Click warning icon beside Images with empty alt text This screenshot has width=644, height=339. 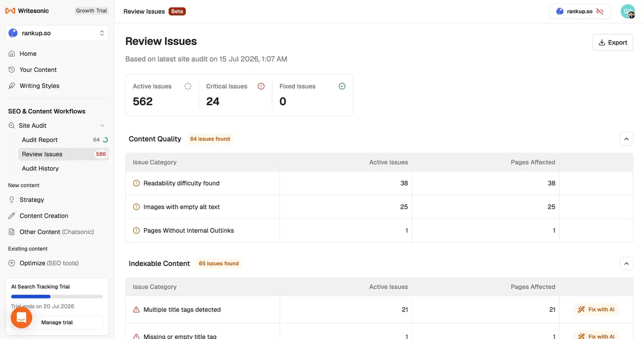pos(136,207)
